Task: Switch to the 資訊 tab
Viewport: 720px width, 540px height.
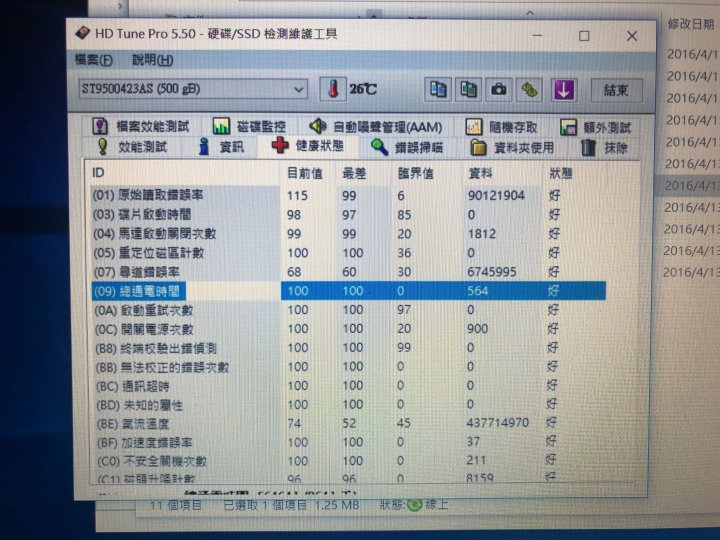Action: (221, 146)
